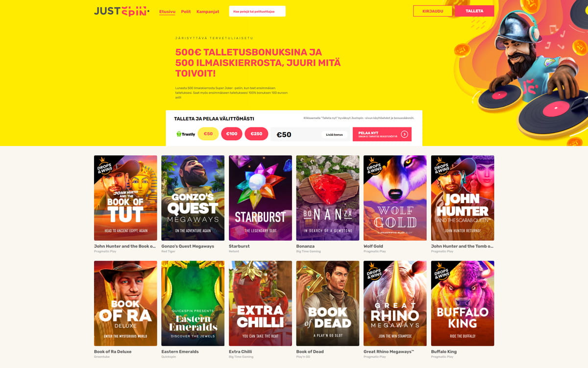Click the arrow circle in Pelaa Nyt

[x=404, y=134]
